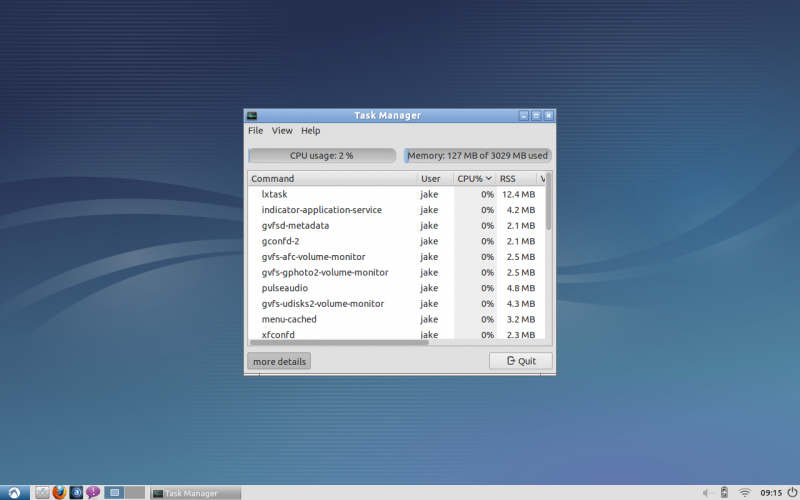Select gvfs-udisks2-volume-monitor process

tap(396, 304)
